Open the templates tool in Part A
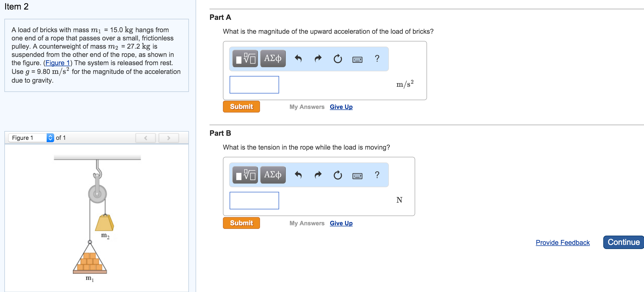This screenshot has width=644, height=292. click(x=245, y=59)
